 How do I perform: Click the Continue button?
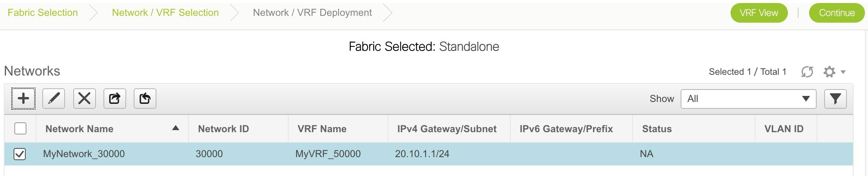837,13
